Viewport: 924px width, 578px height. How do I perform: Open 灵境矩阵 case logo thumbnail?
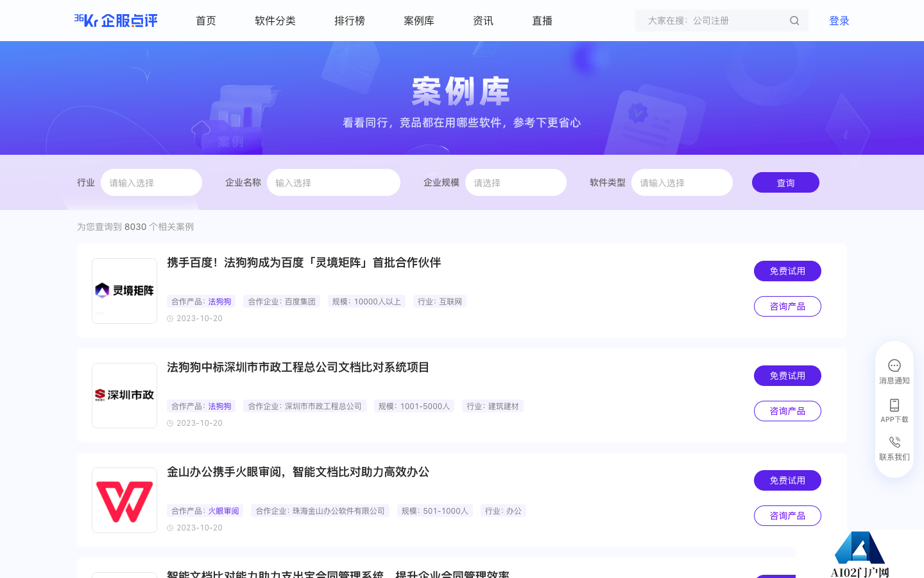click(x=124, y=291)
